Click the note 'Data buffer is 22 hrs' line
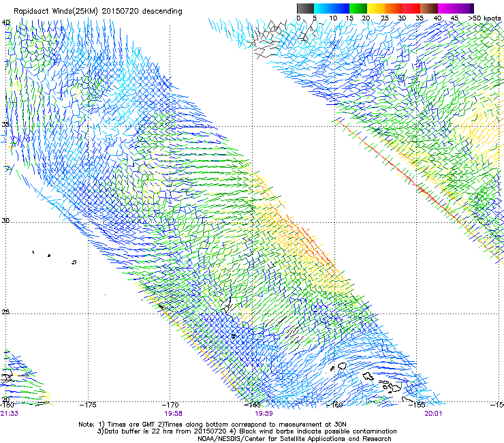Image resolution: width=504 pixels, height=443 pixels. pyautogui.click(x=247, y=431)
